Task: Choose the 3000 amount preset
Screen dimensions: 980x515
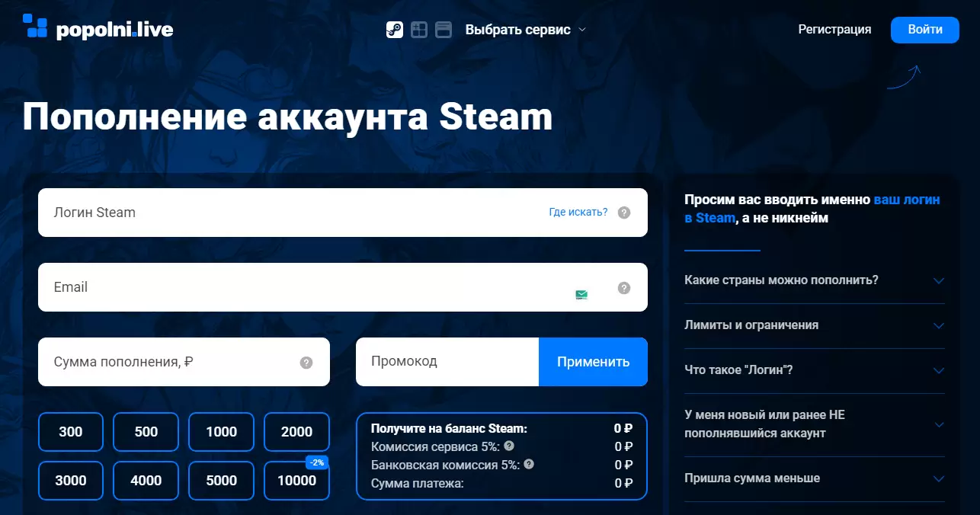Action: (71, 481)
